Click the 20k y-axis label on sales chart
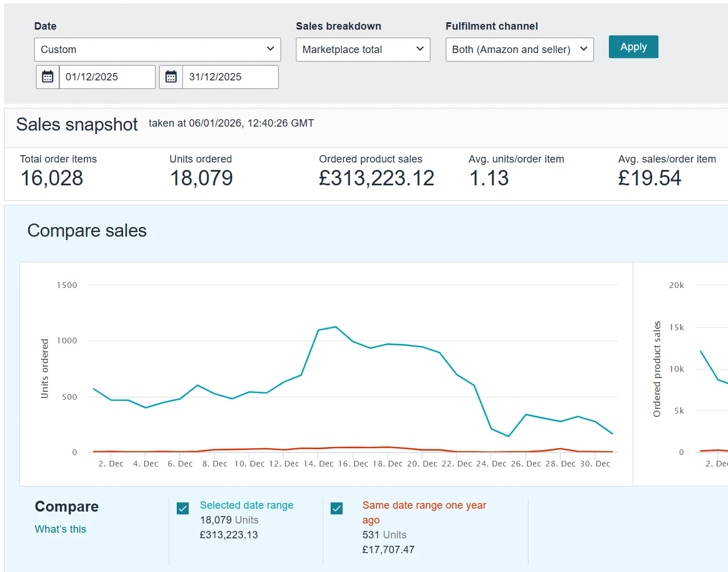The width and height of the screenshot is (728, 572). click(677, 285)
